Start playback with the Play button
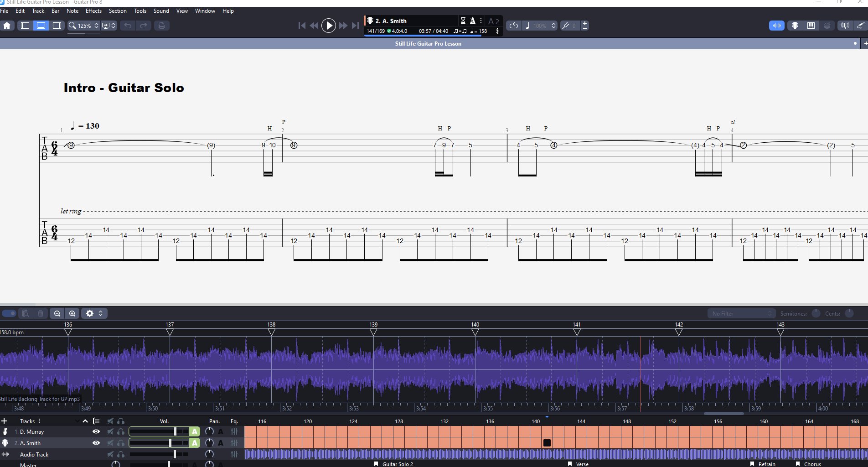Image resolution: width=868 pixels, height=467 pixels. point(329,26)
